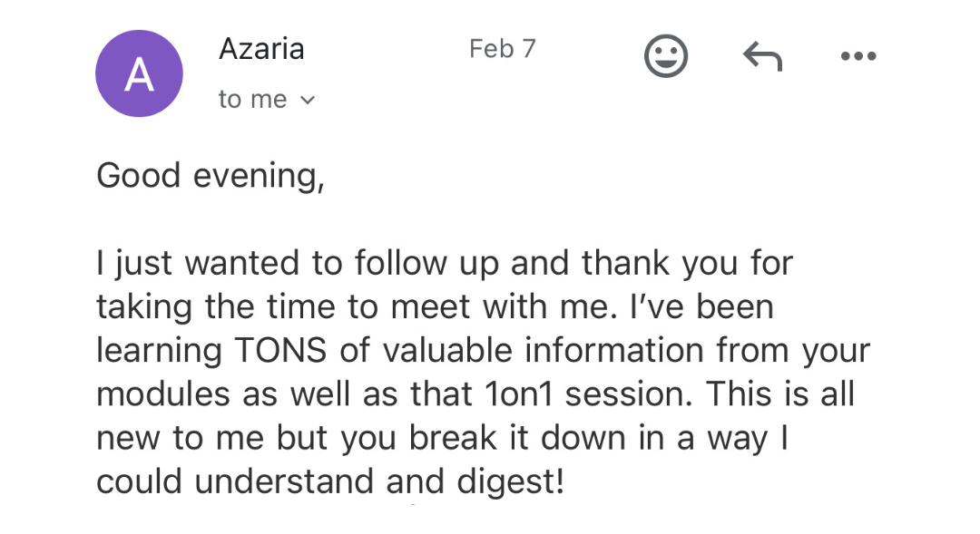Open the three-dot more options menu
The height and width of the screenshot is (534, 980).
point(858,56)
